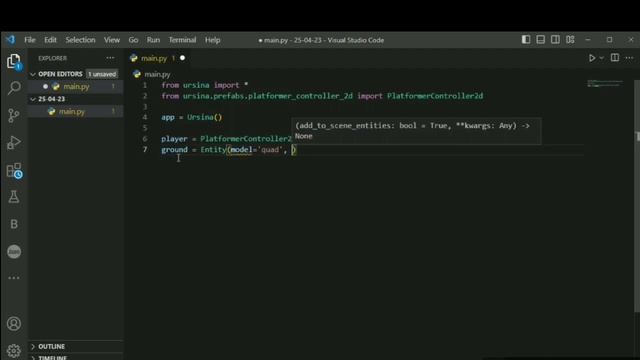Open Customize Layout icon
Image resolution: width=640 pixels, height=360 pixels.
point(570,40)
